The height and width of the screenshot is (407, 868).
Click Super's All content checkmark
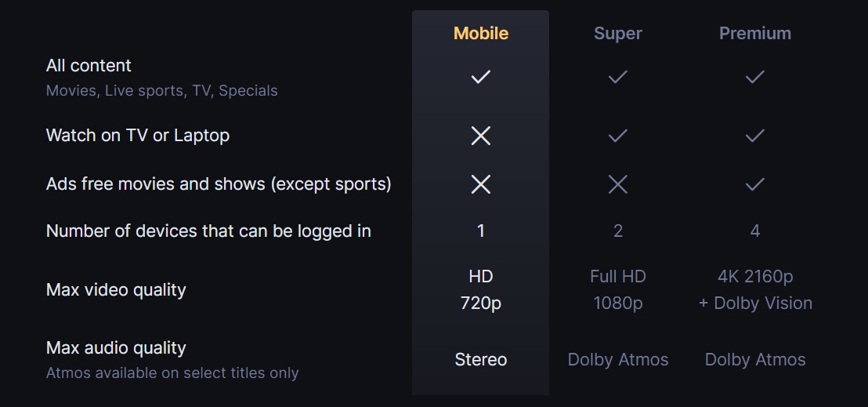(617, 77)
